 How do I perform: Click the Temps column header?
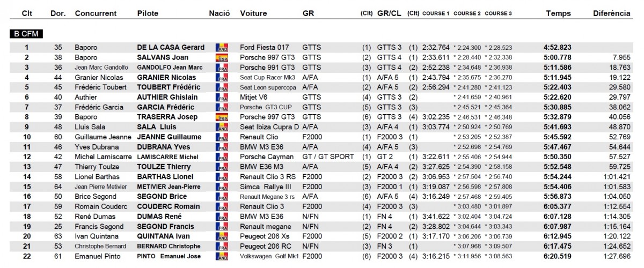coord(558,13)
